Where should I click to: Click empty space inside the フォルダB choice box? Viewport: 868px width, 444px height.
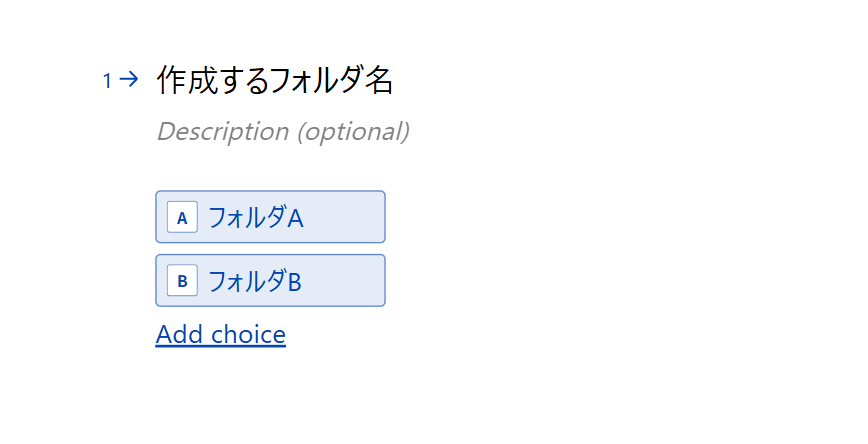345,281
